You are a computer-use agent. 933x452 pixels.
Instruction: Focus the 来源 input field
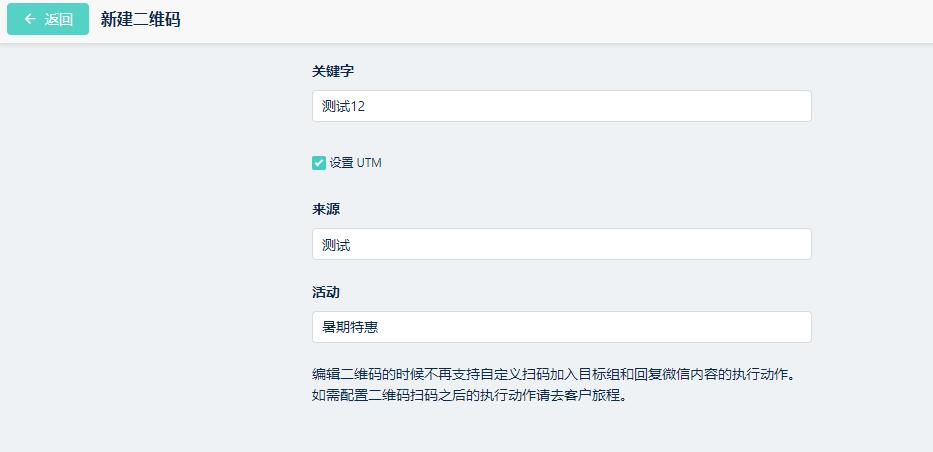pyautogui.click(x=561, y=244)
